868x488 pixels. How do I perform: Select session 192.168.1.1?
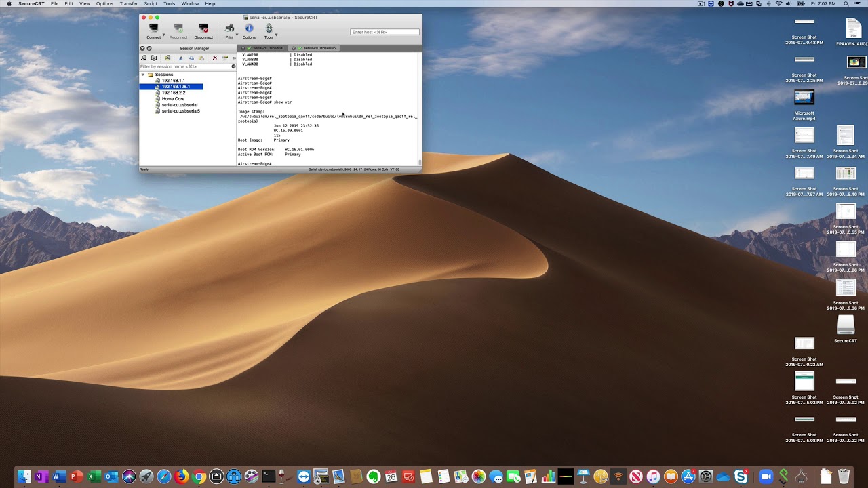[x=173, y=81]
